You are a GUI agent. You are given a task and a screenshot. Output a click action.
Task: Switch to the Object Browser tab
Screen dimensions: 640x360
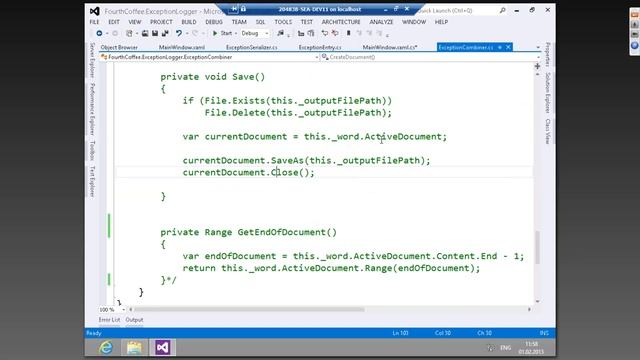[119, 47]
